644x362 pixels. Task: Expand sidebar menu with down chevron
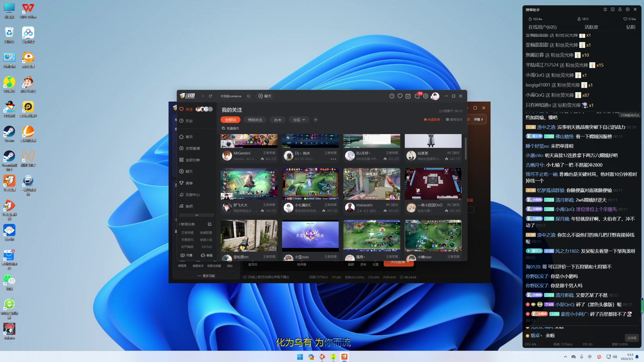point(197,215)
